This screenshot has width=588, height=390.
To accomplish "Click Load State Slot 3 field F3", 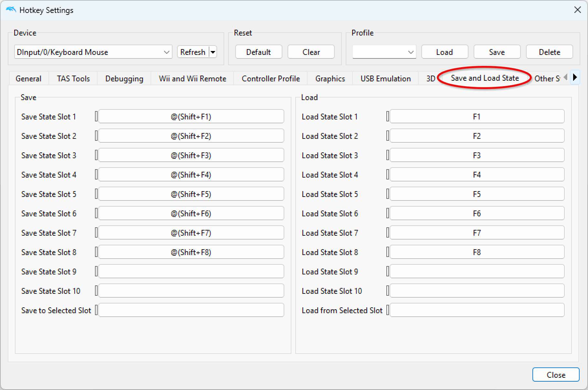I will click(x=477, y=155).
